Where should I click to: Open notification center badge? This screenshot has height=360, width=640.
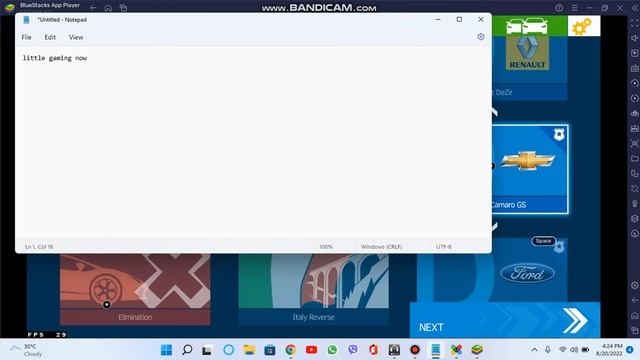(630, 350)
